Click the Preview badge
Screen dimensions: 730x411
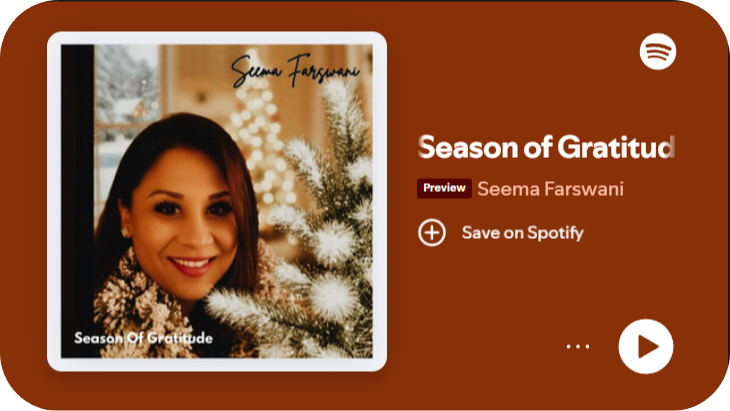(x=444, y=188)
